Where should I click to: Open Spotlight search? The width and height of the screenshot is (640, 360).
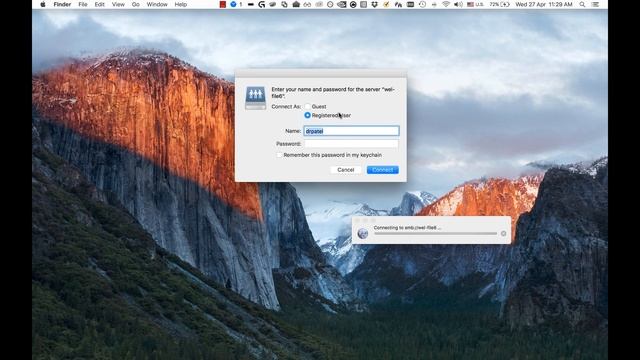582,4
